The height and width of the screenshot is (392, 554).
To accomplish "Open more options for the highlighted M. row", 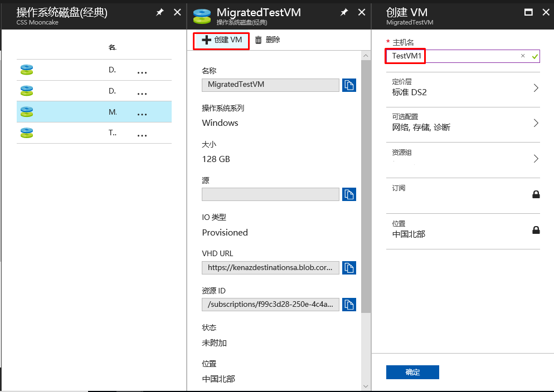I will coord(142,113).
